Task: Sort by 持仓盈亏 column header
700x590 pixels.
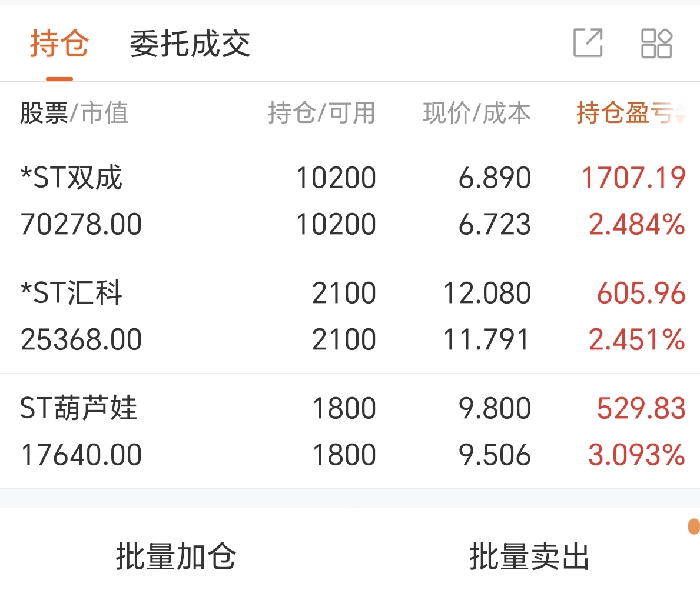Action: coord(624,112)
